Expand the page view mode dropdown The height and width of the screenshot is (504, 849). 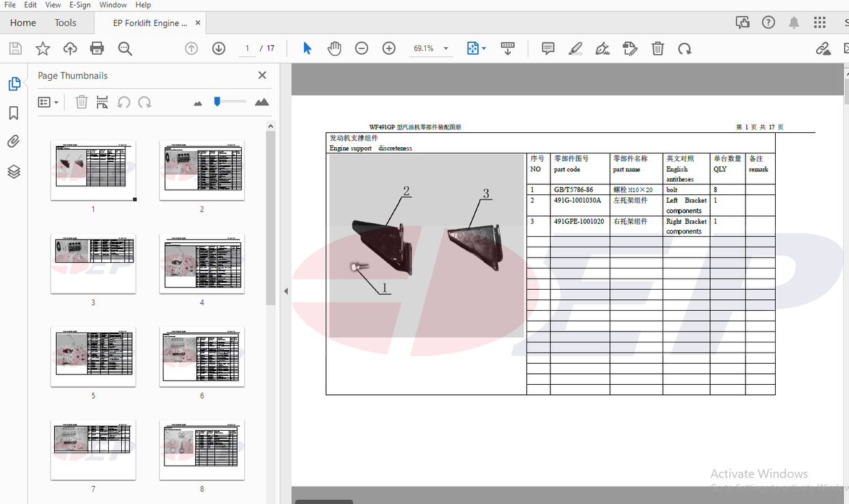click(483, 48)
